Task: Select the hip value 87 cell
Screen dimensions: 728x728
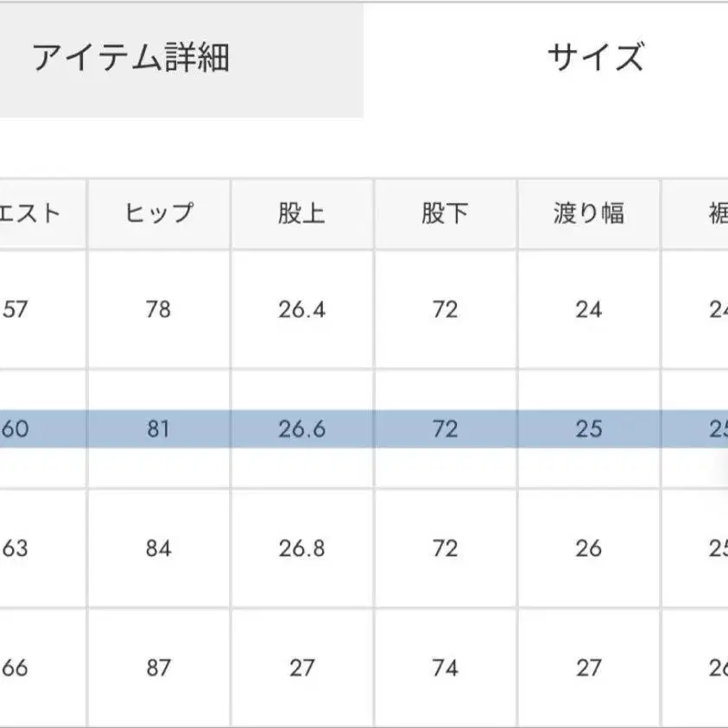Action: 159,668
